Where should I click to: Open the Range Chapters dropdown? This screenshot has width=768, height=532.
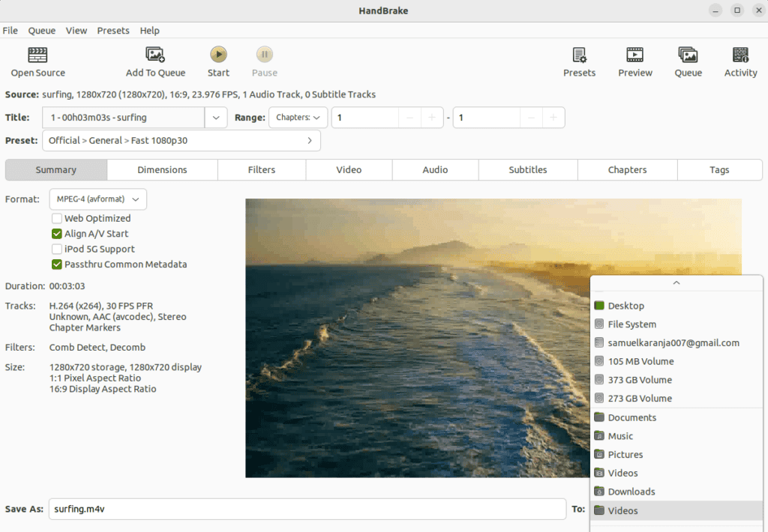298,118
